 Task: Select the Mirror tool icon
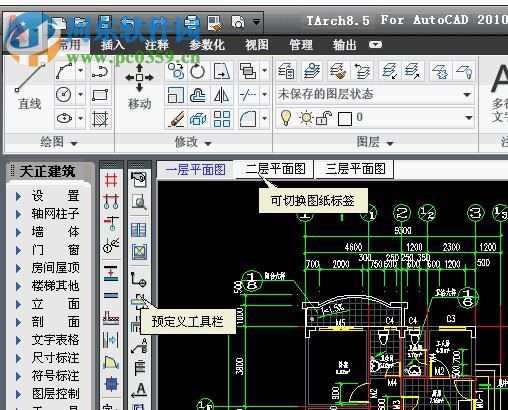point(222,95)
